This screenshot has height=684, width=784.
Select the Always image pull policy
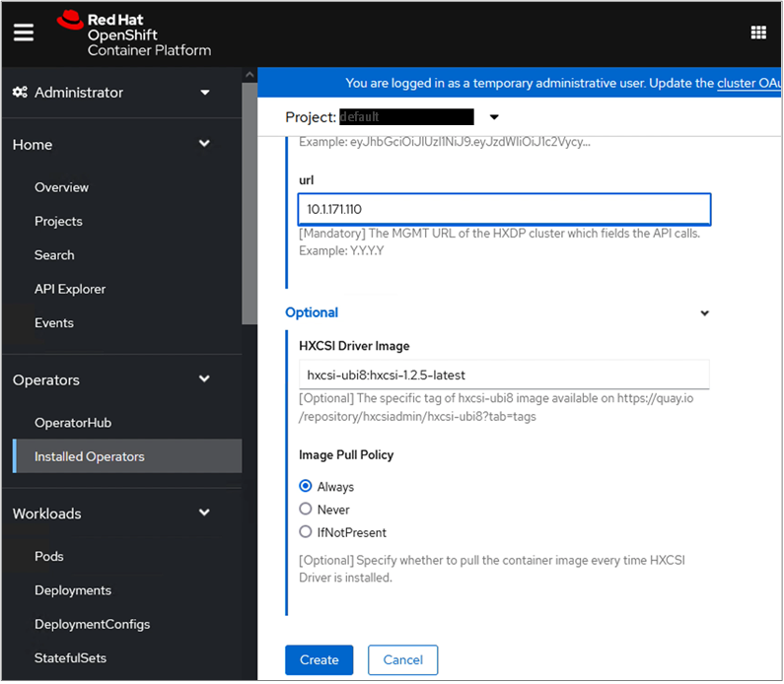pos(305,487)
